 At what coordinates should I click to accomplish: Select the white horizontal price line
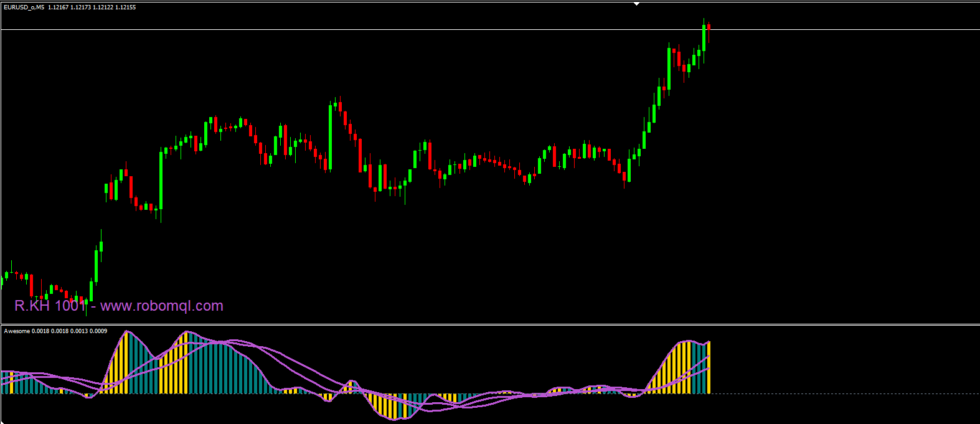pyautogui.click(x=490, y=29)
